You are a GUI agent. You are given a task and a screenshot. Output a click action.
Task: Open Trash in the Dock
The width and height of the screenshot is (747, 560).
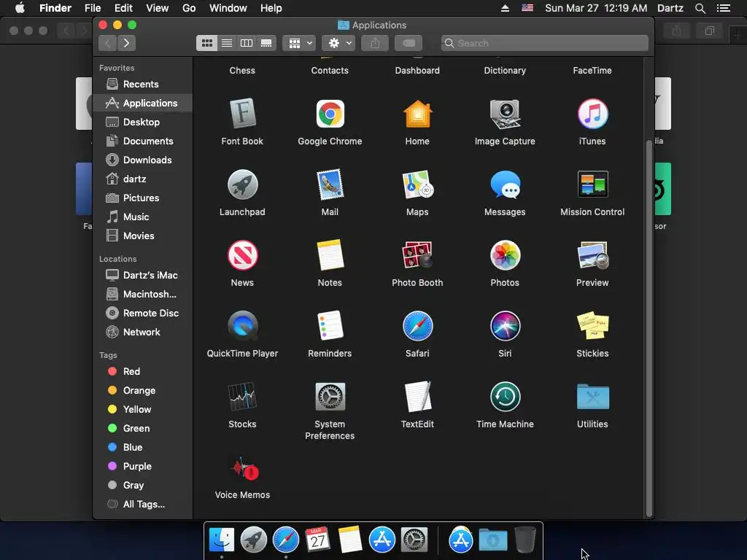point(525,540)
